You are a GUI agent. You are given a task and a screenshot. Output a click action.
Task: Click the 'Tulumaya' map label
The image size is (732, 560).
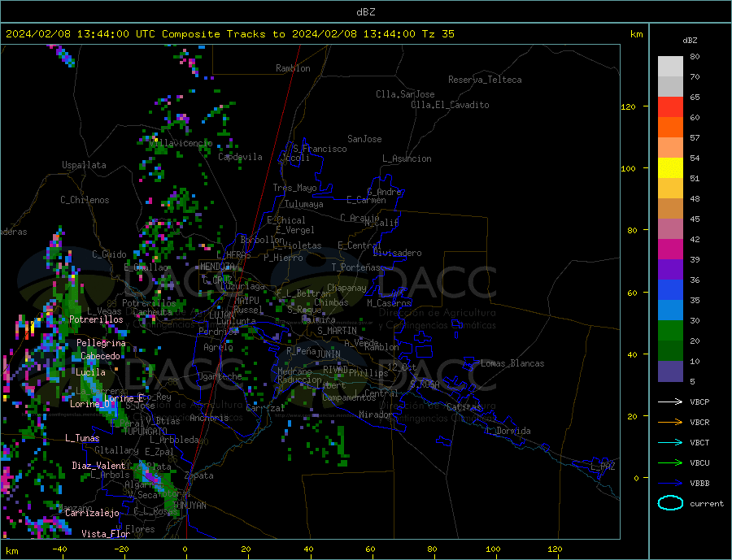point(304,204)
